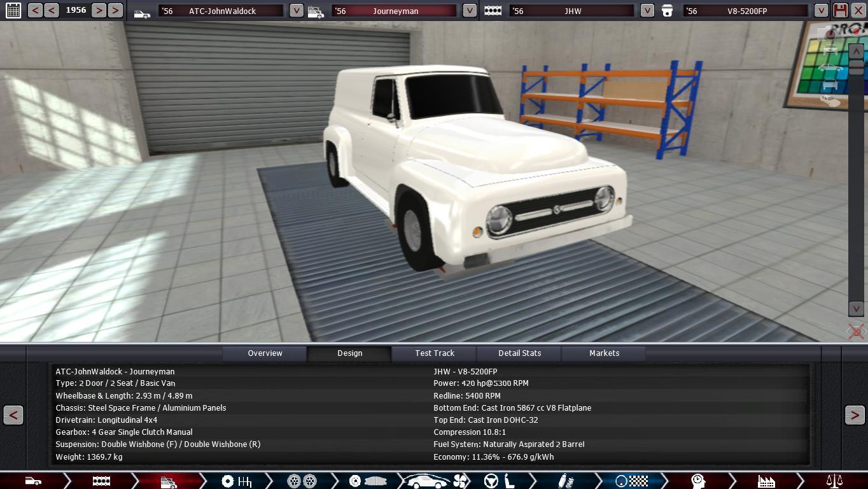868x489 pixels.
Task: Expand the ATC-JohnWaldock model dropdown
Action: click(296, 11)
